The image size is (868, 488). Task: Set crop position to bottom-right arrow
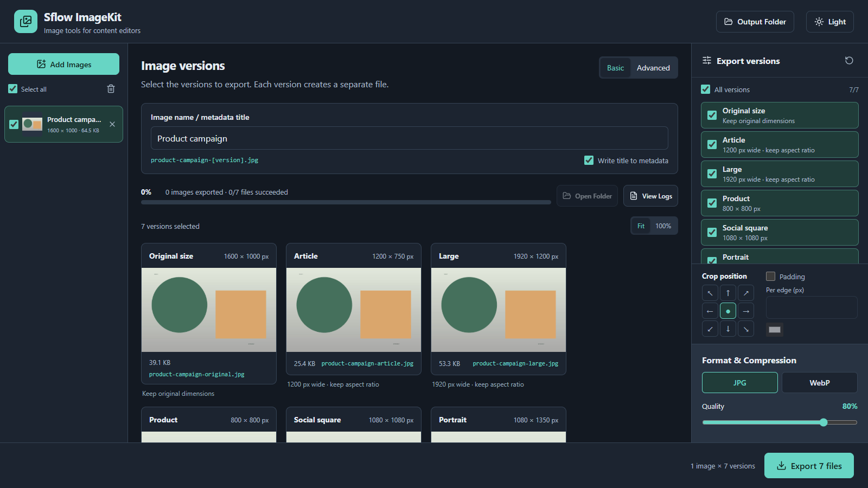[x=746, y=329]
